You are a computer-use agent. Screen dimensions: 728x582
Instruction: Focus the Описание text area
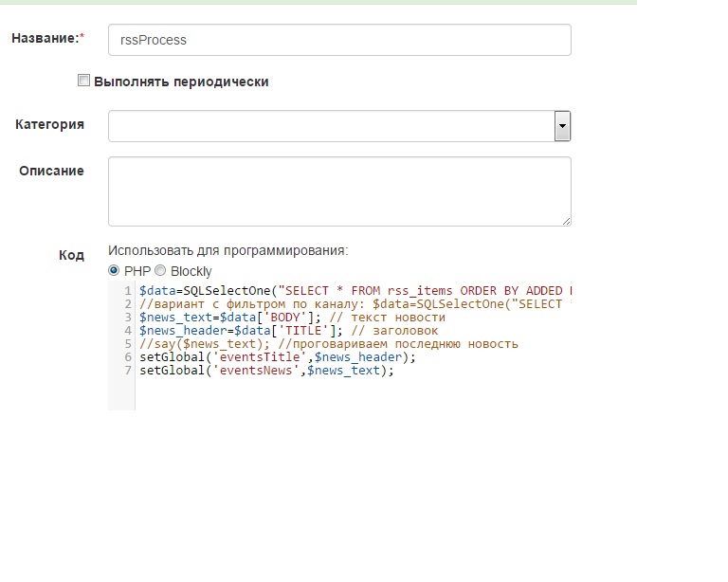tap(339, 191)
